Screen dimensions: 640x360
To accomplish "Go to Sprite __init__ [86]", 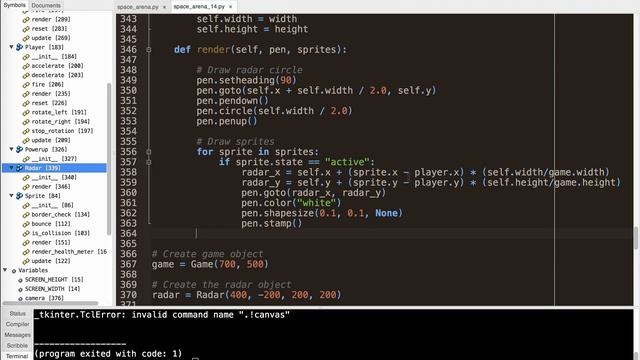I will click(52, 205).
